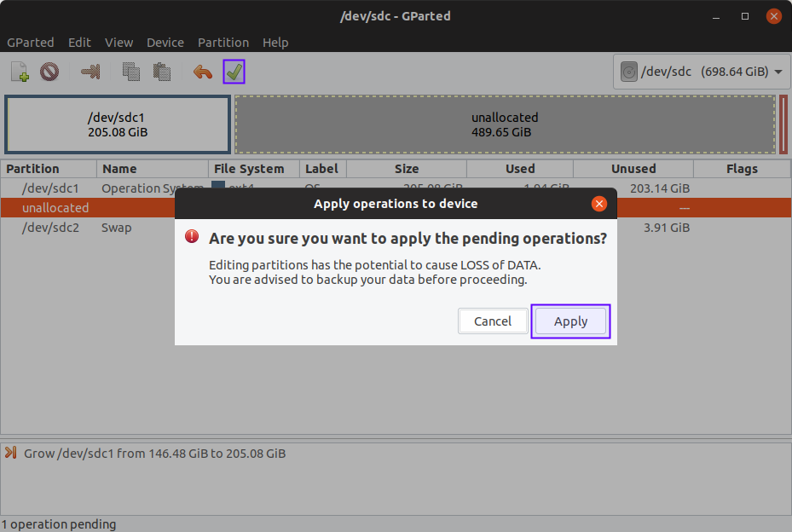Screen dimensions: 792x532
Task: Undo last operation with the orange arrow
Action: click(203, 72)
